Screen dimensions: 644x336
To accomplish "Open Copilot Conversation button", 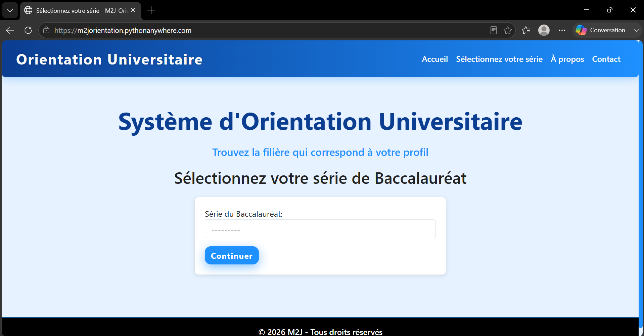I will coord(600,30).
